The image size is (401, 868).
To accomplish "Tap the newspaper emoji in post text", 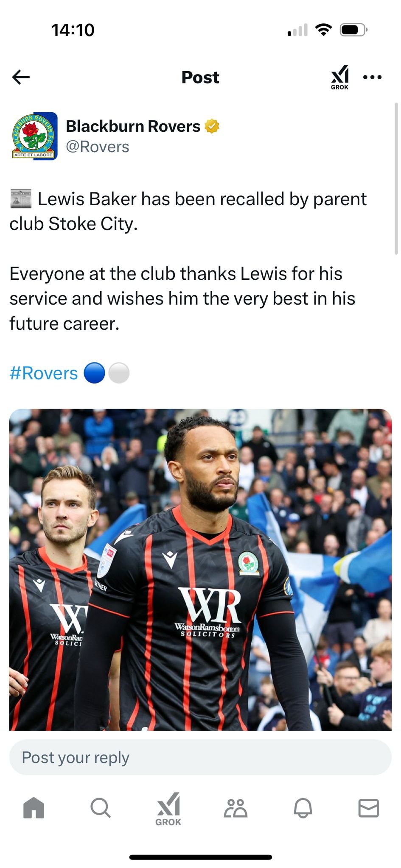I will pos(21,199).
